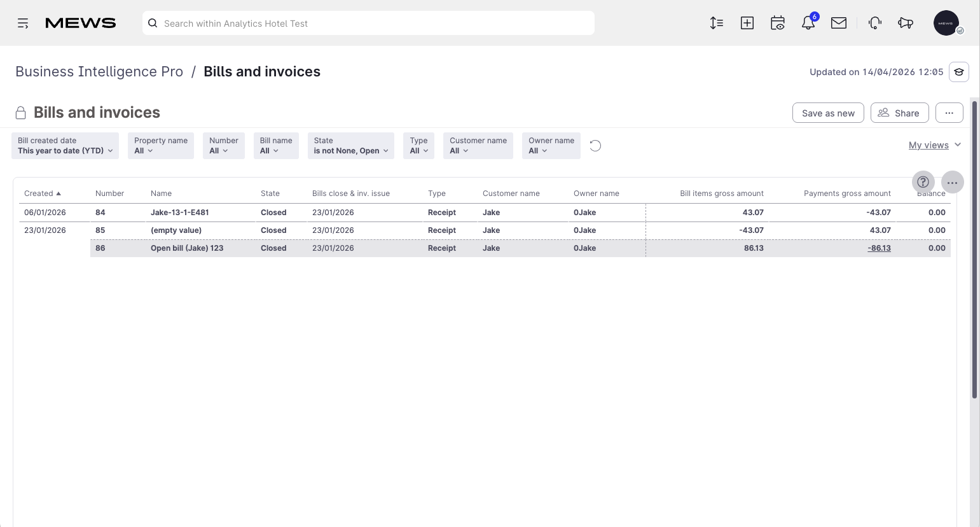
Task: Open the Number filter dropdown
Action: (x=224, y=146)
